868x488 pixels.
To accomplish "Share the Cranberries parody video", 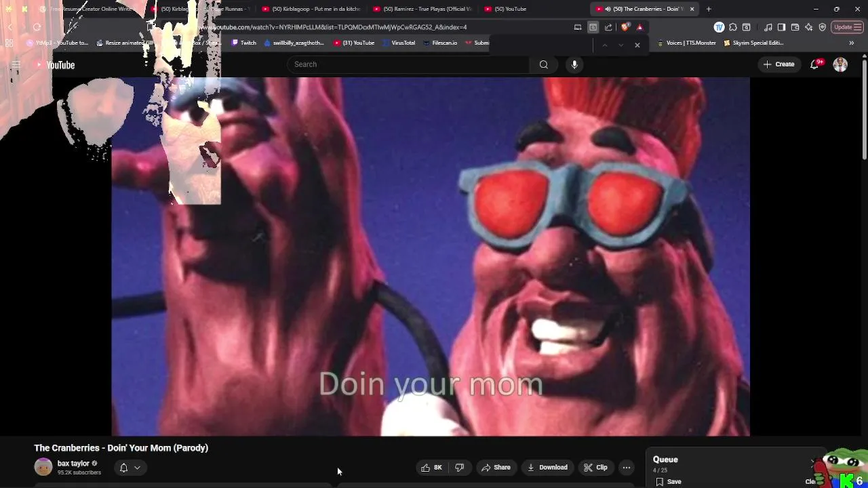I will coord(496,467).
